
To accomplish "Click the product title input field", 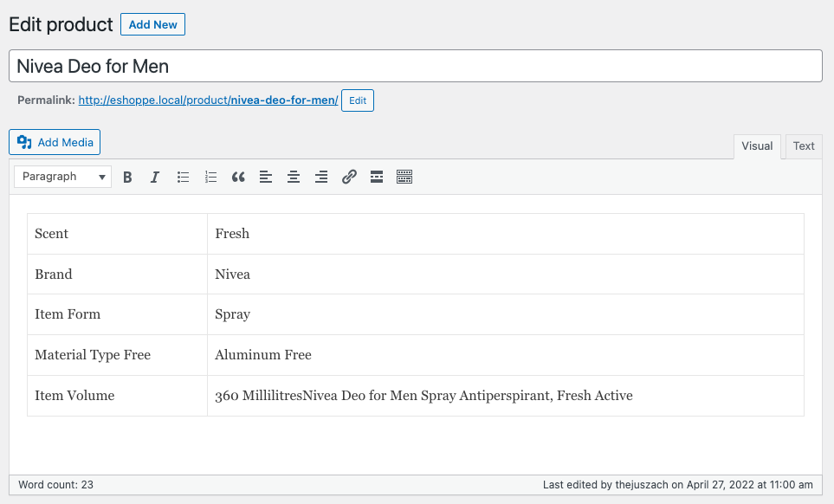I will click(416, 66).
